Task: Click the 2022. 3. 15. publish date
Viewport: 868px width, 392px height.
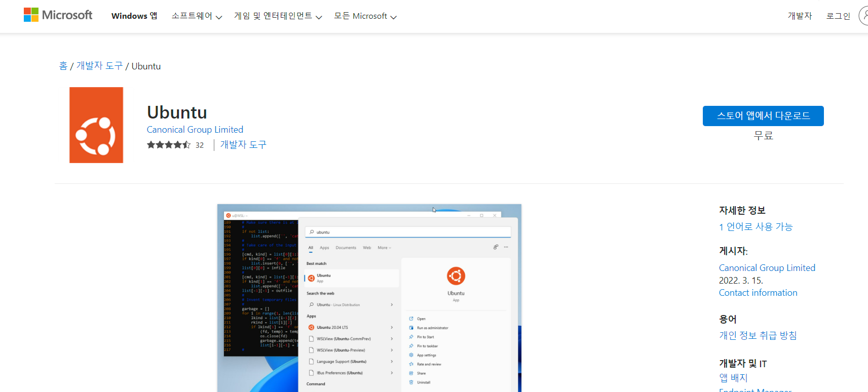Action: (741, 281)
